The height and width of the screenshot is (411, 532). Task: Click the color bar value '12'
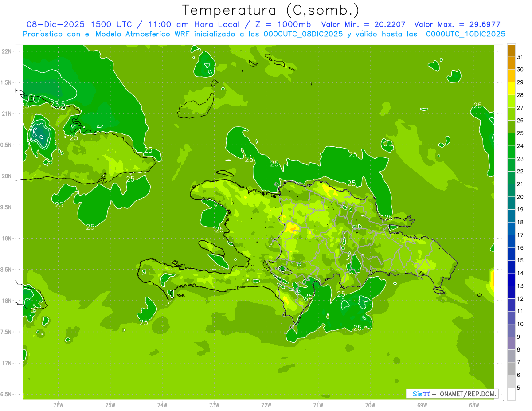520,299
